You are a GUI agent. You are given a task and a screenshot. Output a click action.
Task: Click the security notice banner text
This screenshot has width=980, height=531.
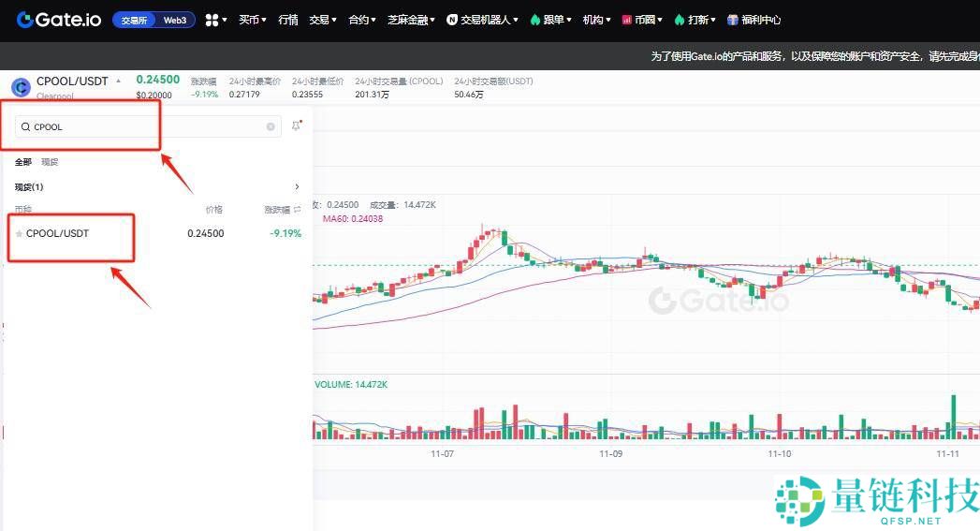point(815,56)
